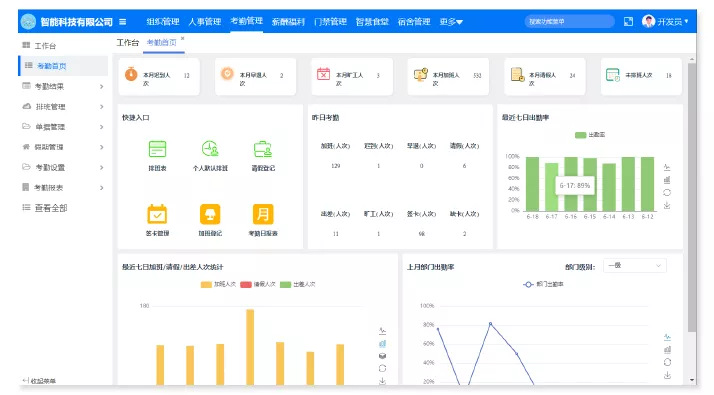Switch overtime/leave statistics chart to line view
The height and width of the screenshot is (395, 714).
click(x=382, y=331)
